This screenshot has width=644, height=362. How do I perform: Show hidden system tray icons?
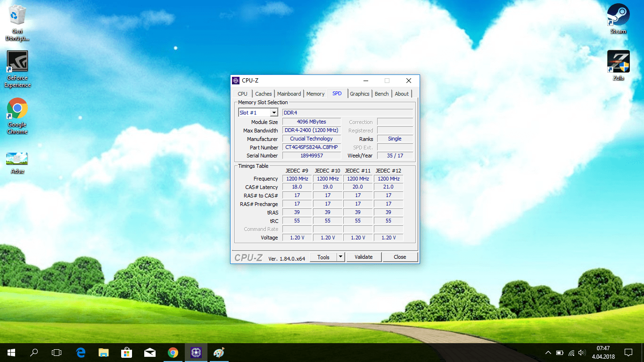point(548,353)
